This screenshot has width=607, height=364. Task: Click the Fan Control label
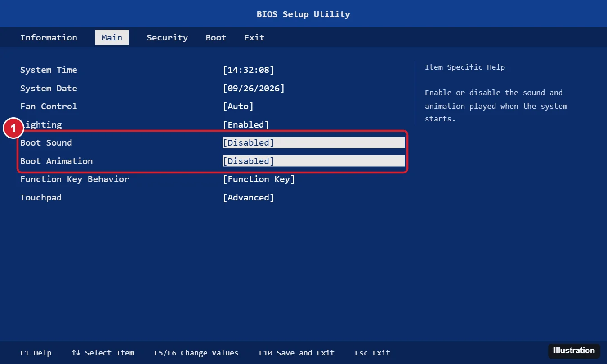[x=49, y=107]
